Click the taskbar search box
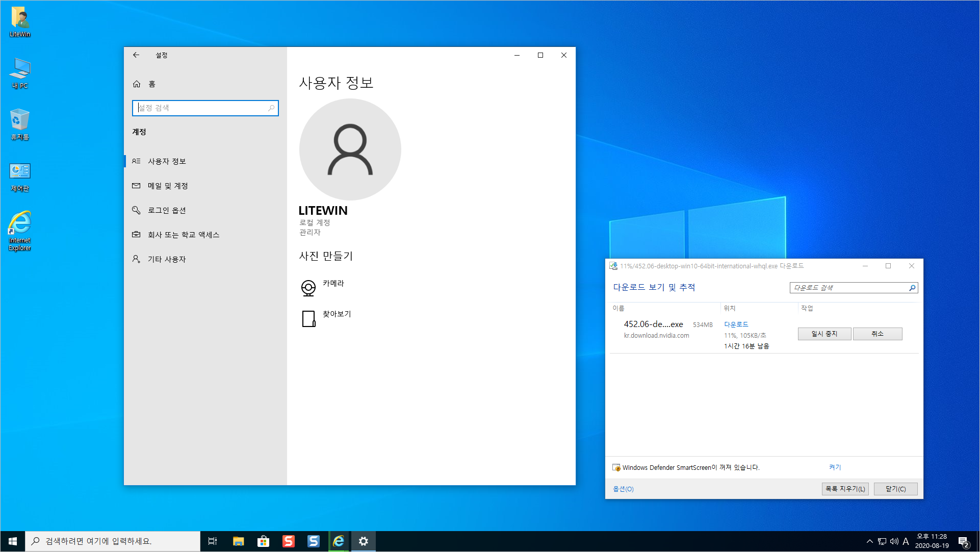The image size is (980, 552). coord(113,541)
